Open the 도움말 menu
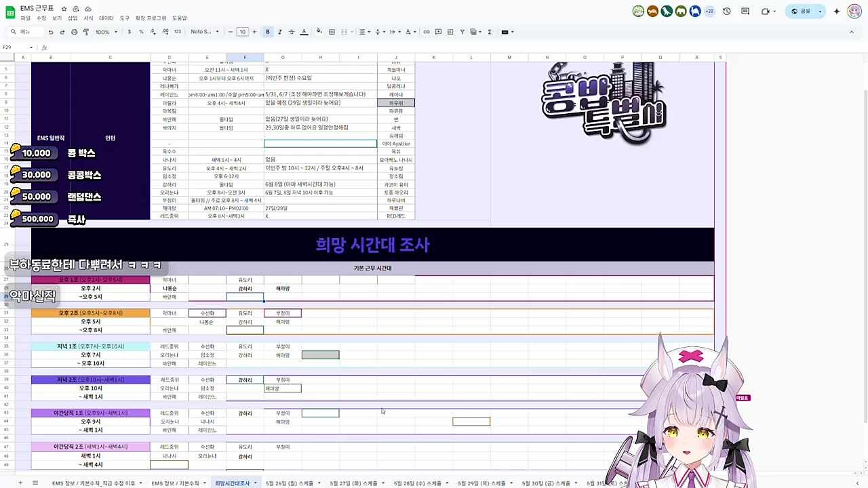The image size is (868, 488). click(179, 18)
